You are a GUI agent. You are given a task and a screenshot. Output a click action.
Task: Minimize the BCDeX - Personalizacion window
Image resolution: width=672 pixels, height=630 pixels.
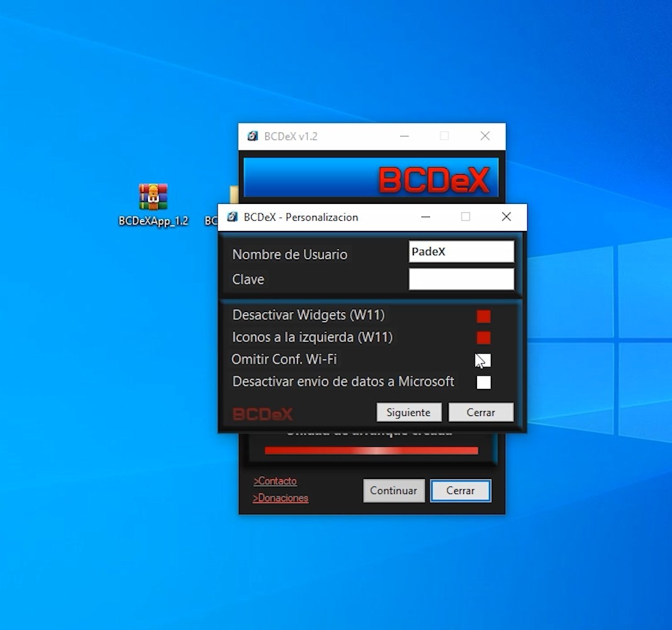426,217
